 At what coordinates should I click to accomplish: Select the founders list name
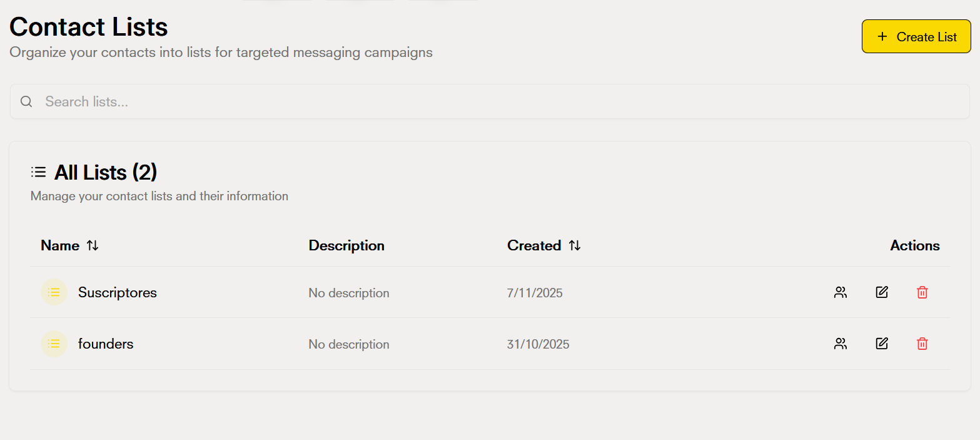[x=105, y=344]
